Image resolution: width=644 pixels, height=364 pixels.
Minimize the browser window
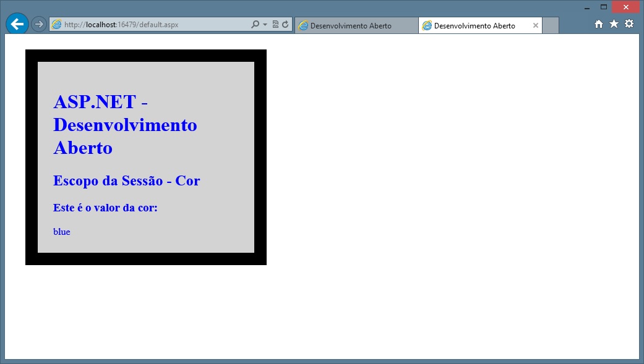[x=586, y=7]
